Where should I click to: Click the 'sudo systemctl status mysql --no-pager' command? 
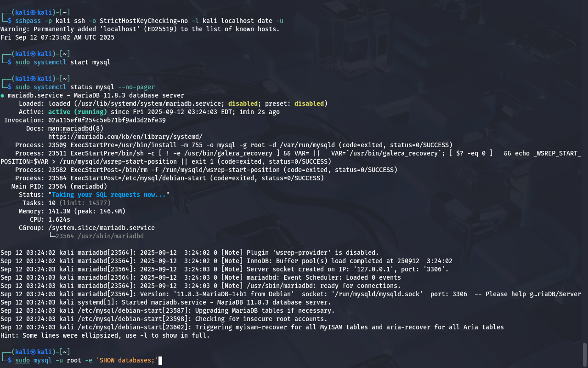tap(85, 87)
